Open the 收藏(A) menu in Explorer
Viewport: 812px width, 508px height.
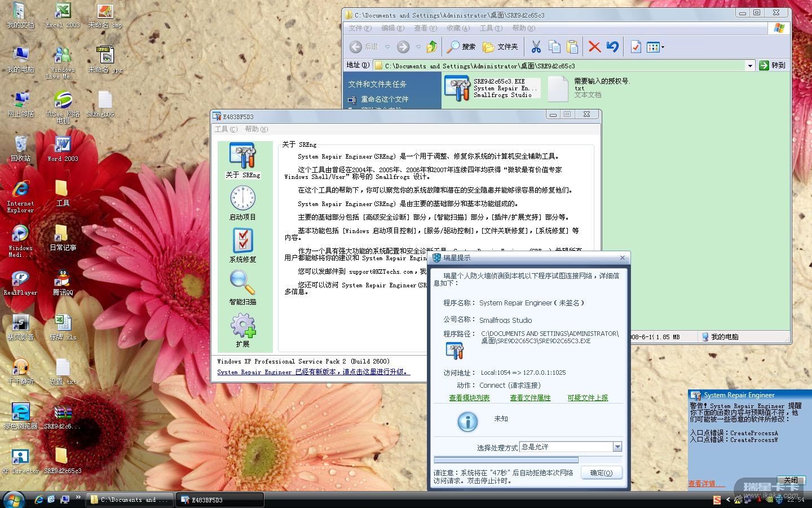click(458, 28)
